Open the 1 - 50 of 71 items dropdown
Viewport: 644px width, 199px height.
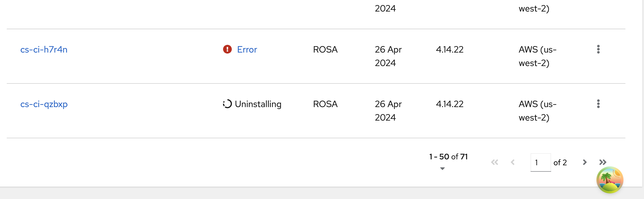[x=448, y=157]
